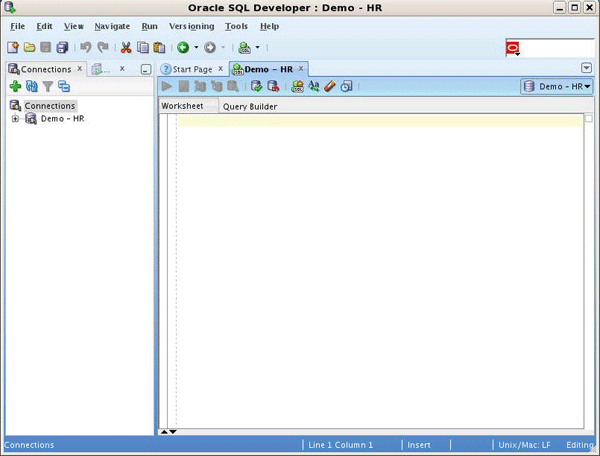Select the Demo - HR editor tab
The height and width of the screenshot is (456, 600).
tap(268, 69)
